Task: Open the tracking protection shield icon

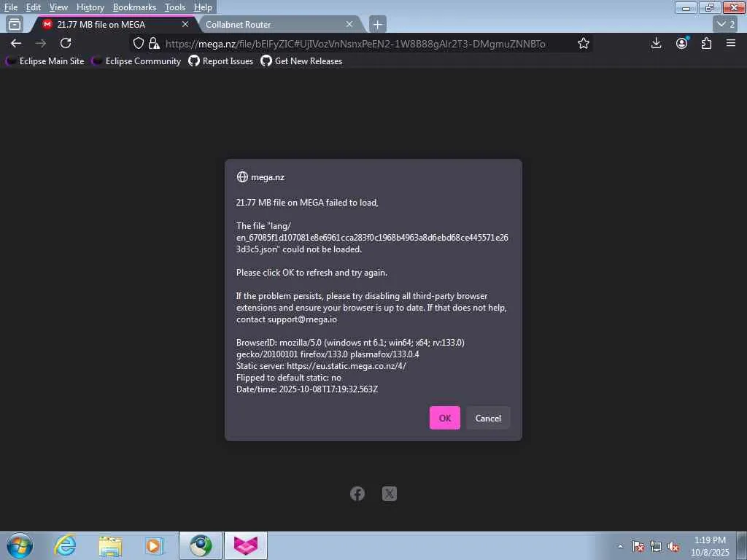Action: [138, 43]
